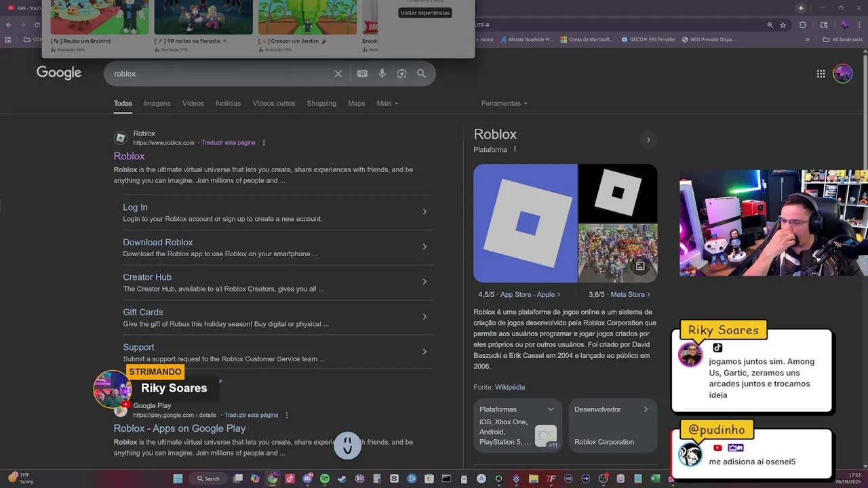
Task: Click the sparkle icon in title bar
Action: (x=801, y=8)
